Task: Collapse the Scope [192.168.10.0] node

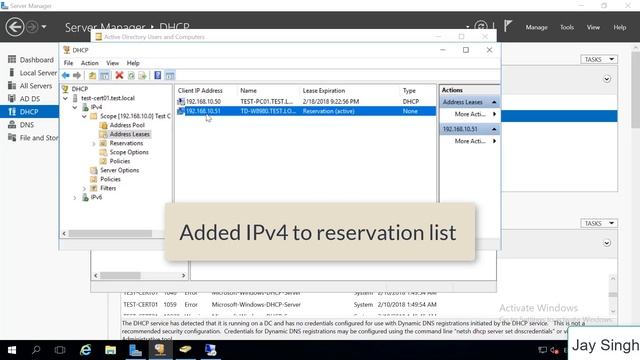Action: point(84,116)
